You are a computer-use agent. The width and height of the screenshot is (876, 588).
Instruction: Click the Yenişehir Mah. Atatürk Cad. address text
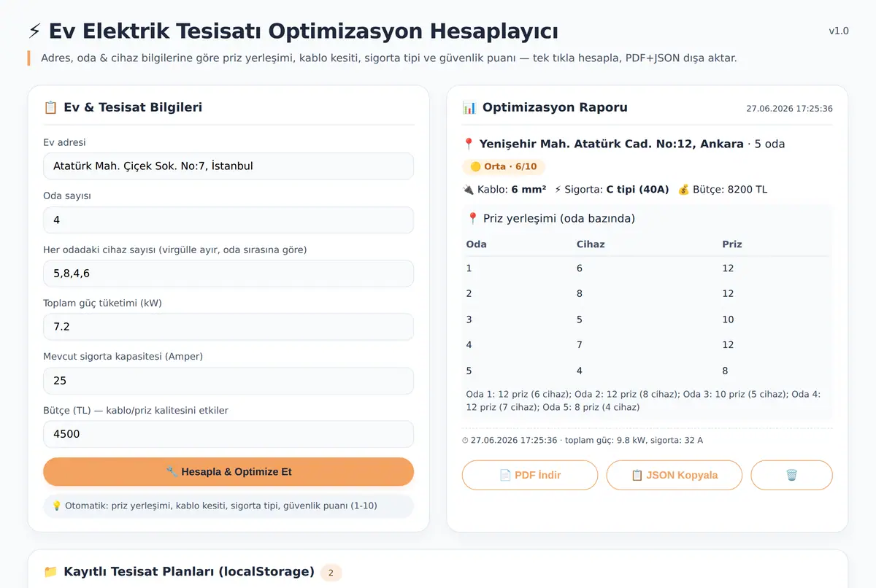(612, 144)
